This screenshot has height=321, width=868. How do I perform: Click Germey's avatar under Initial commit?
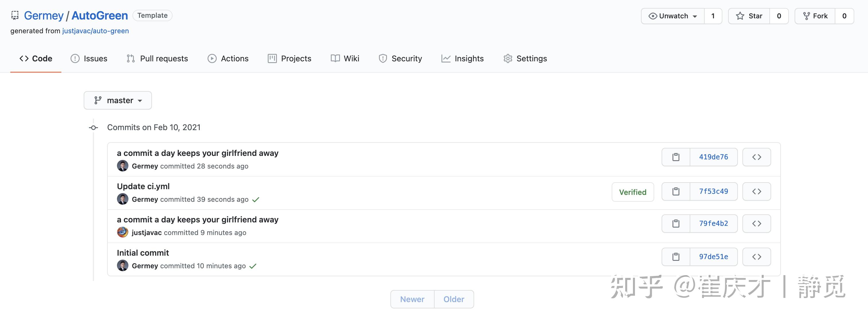click(122, 265)
